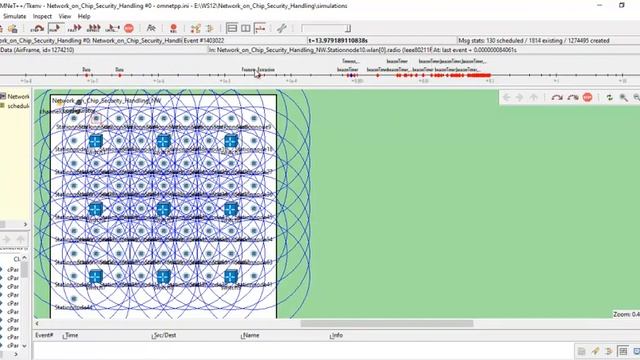640x360 pixels.
Task: Click the canvas horizontal scrollbar thumb
Action: click(387, 323)
